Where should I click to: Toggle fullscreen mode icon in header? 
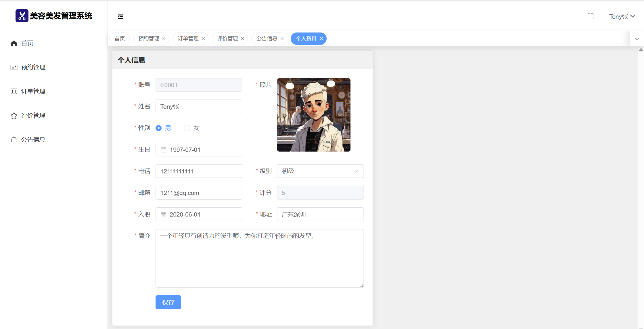coord(590,17)
